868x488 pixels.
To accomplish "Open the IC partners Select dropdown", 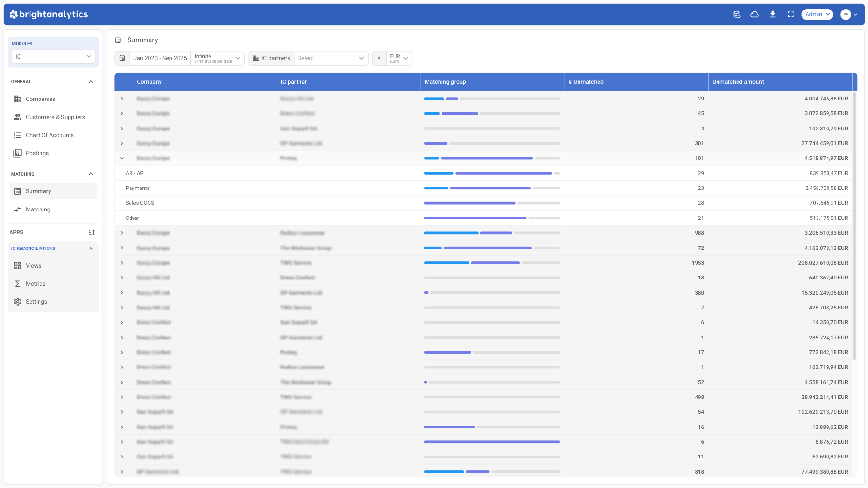I will point(331,58).
